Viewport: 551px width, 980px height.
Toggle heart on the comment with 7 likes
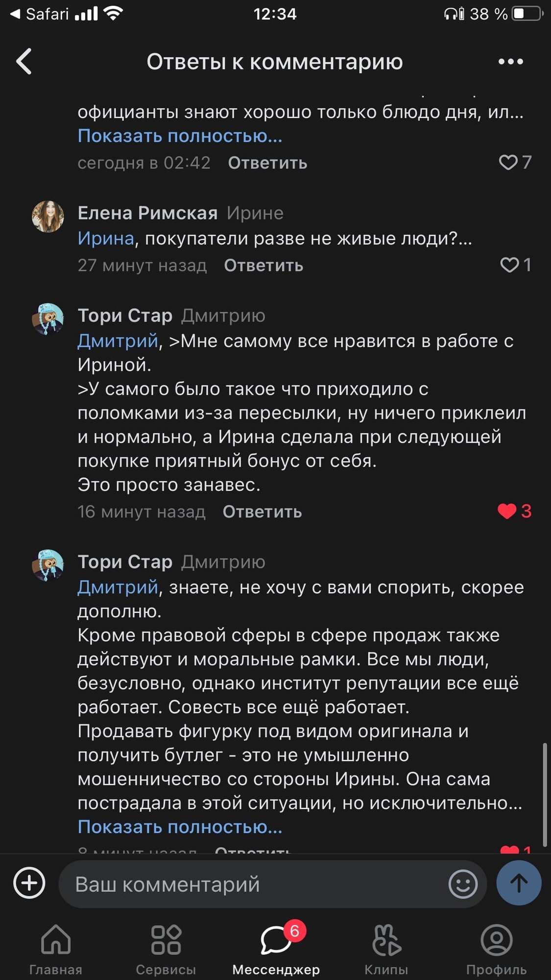point(508,162)
